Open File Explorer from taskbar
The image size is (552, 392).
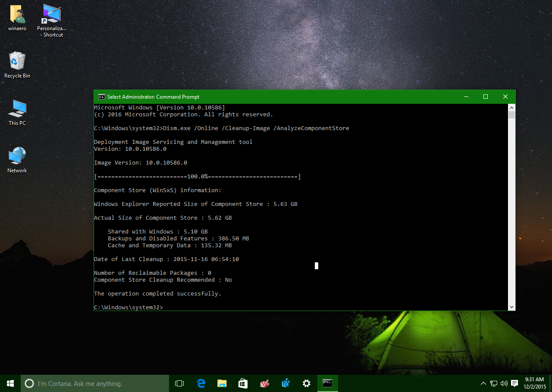(222, 383)
